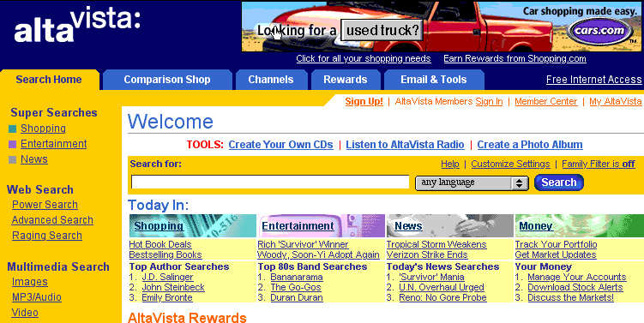
Task: Open the Entertainment channel banner image
Action: point(322,225)
